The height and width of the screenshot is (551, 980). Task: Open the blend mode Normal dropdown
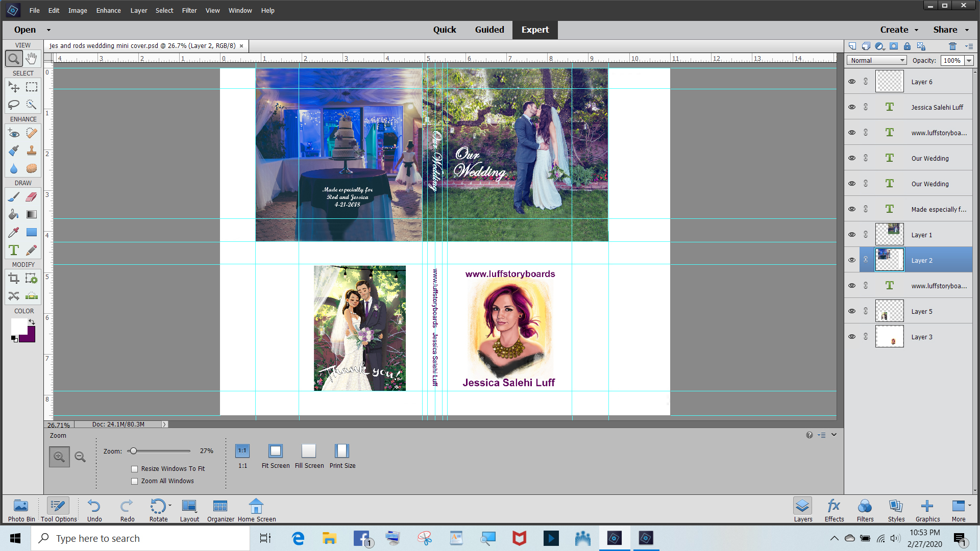[876, 60]
